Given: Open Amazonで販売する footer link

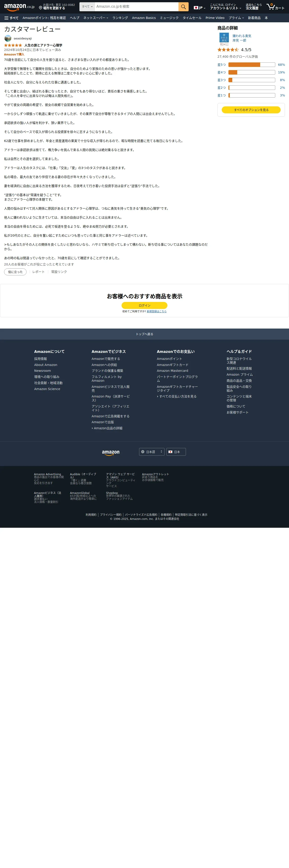Looking at the screenshot, I should coord(106,359).
